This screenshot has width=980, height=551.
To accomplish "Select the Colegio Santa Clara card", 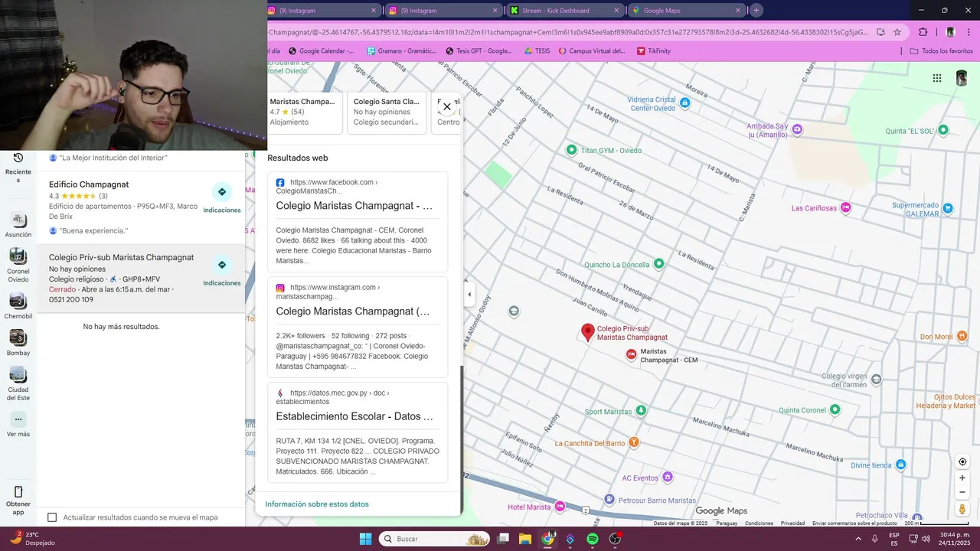I will pyautogui.click(x=387, y=112).
